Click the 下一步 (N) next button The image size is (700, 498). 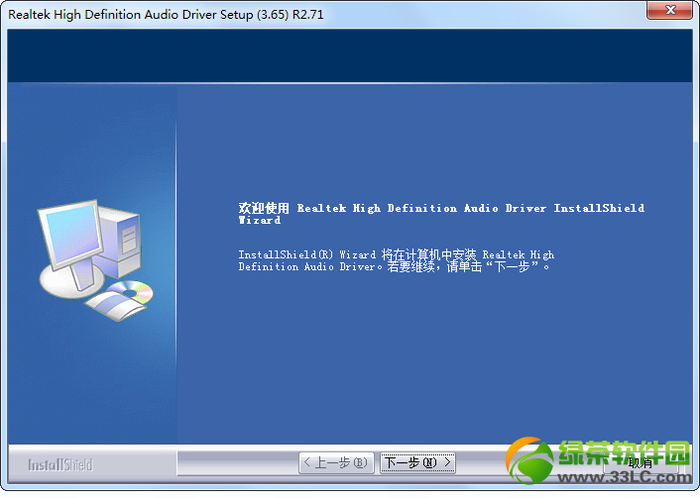418,463
